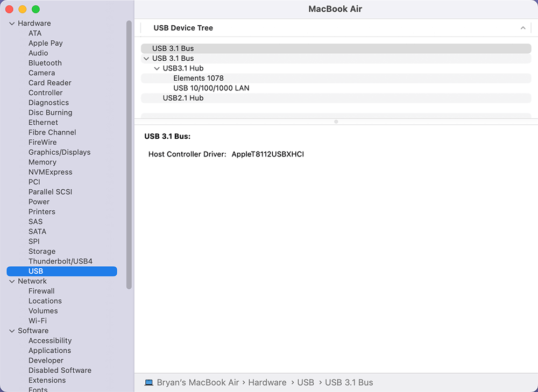
Task: Select the first USB 3.1 Bus row
Action: (172, 48)
